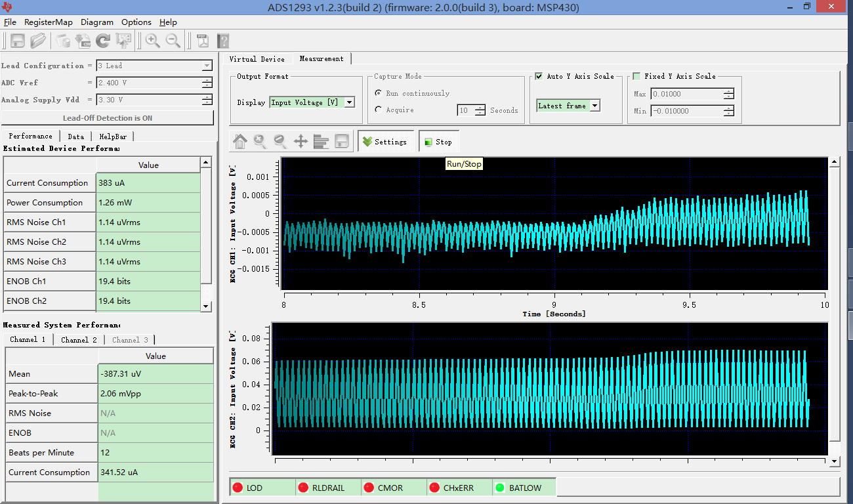The height and width of the screenshot is (504, 853).
Task: Tick the Fixed Y Axis Scale checkbox
Action: coord(636,76)
